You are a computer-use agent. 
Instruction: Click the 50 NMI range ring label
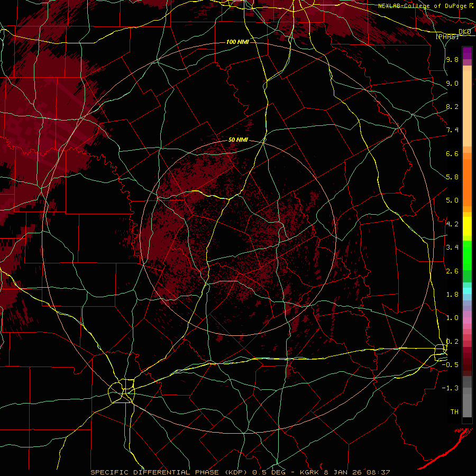[238, 140]
